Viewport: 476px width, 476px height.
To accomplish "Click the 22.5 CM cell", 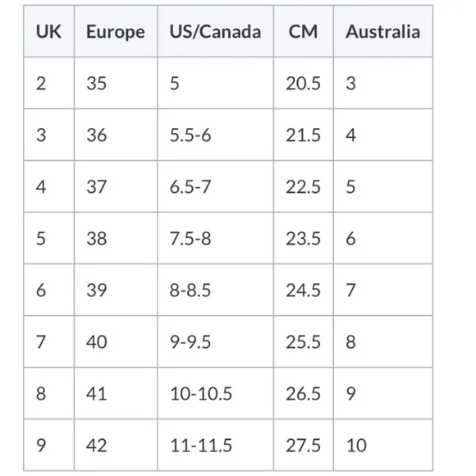I will click(x=304, y=186).
